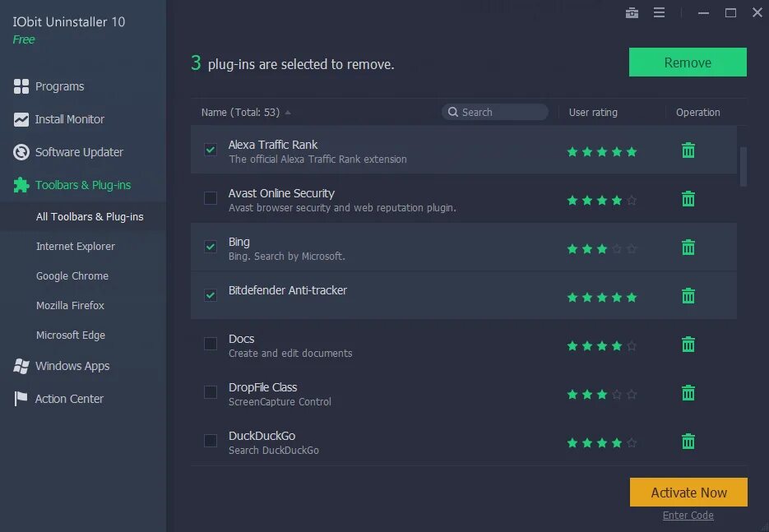Viewport: 769px width, 532px height.
Task: Open Action Center section
Action: point(69,399)
